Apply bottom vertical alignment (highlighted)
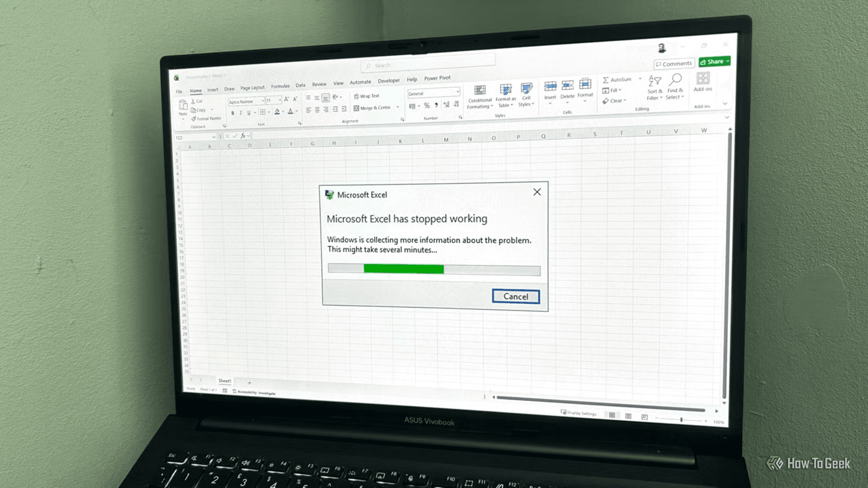 325,98
